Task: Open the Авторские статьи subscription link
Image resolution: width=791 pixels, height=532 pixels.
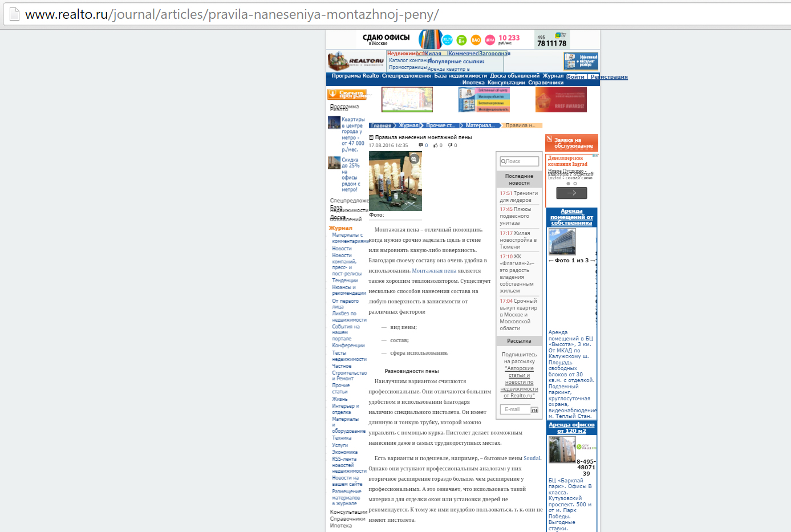Action: (520, 382)
